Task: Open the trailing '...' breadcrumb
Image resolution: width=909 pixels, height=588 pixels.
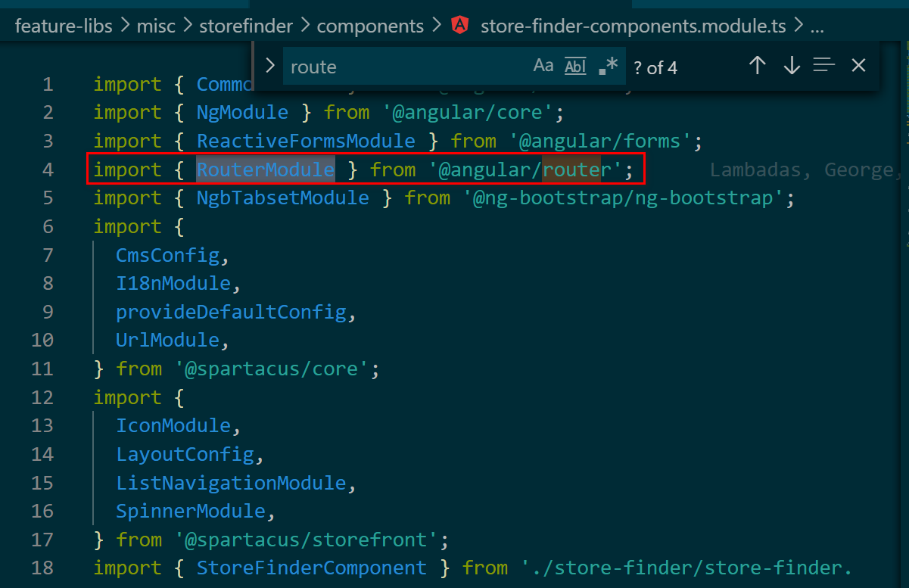Action: [x=817, y=26]
